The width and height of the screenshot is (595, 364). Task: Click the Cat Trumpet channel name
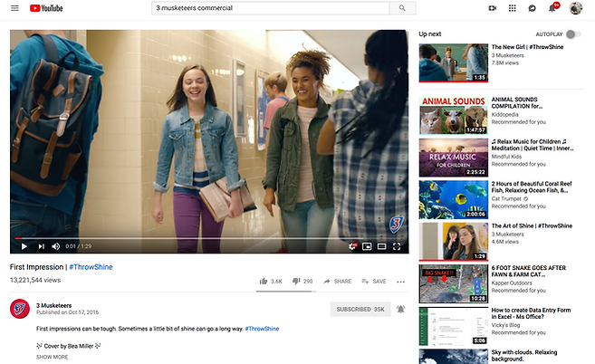click(x=506, y=199)
